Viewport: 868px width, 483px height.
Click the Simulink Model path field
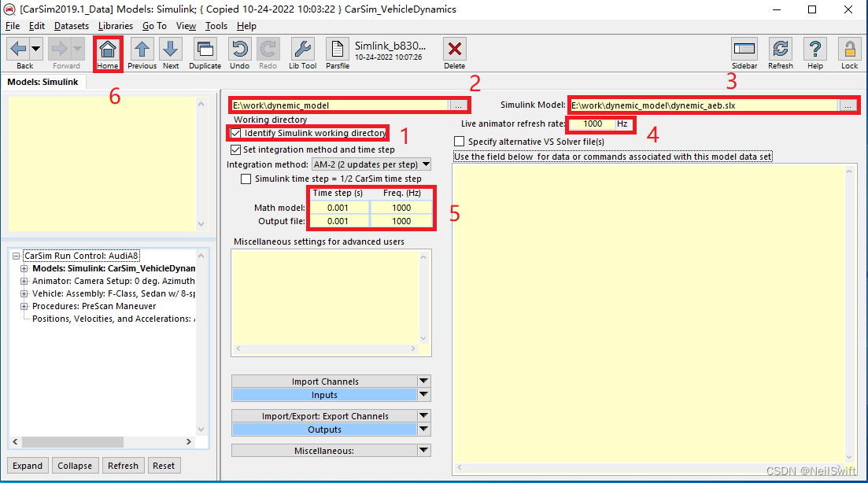click(x=704, y=105)
